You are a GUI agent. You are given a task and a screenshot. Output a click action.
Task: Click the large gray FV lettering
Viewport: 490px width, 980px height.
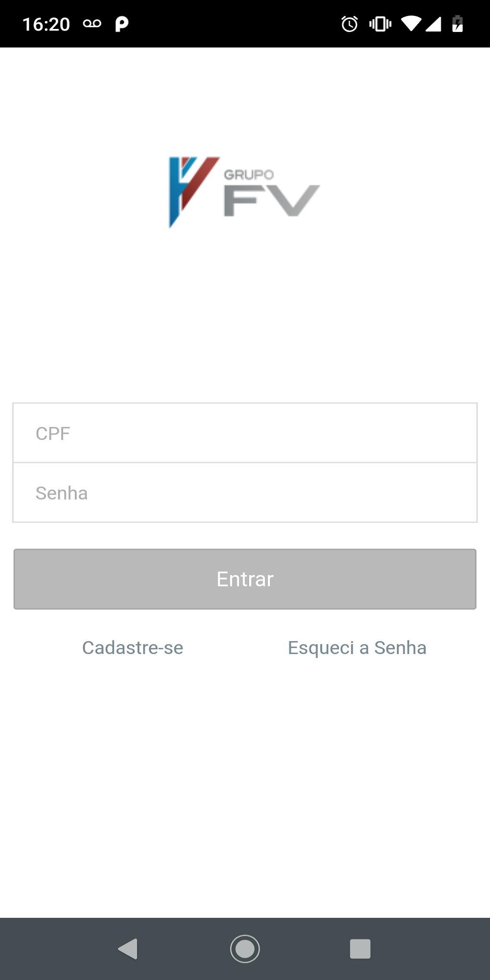click(272, 201)
